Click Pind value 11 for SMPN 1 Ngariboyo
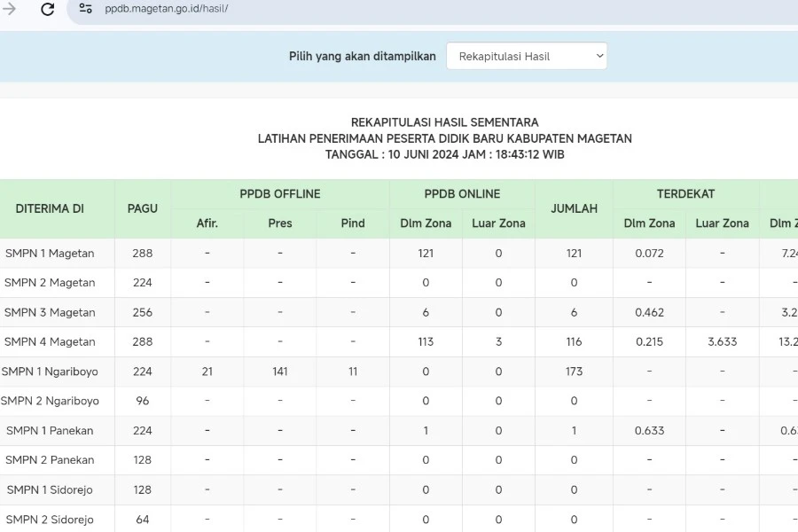 tap(353, 372)
